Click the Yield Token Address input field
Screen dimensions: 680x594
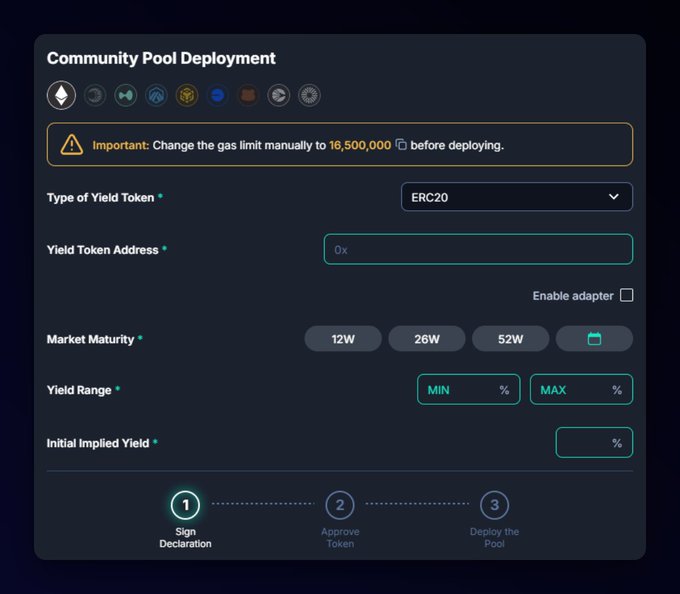[x=478, y=249]
